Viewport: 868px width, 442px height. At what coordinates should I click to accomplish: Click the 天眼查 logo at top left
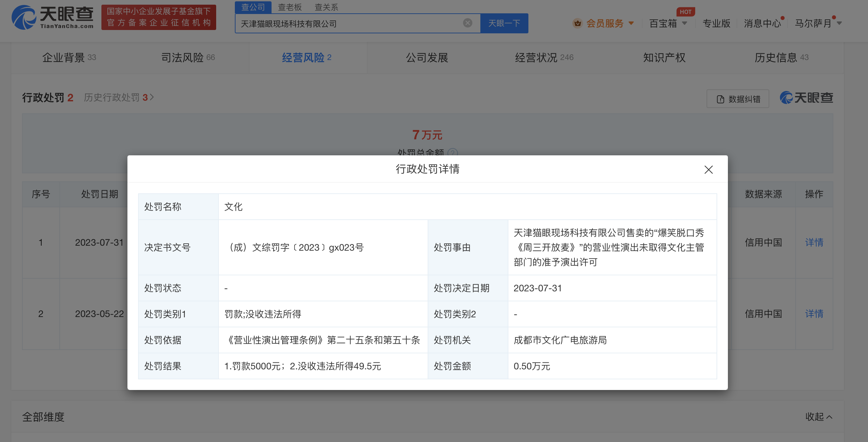pos(53,17)
